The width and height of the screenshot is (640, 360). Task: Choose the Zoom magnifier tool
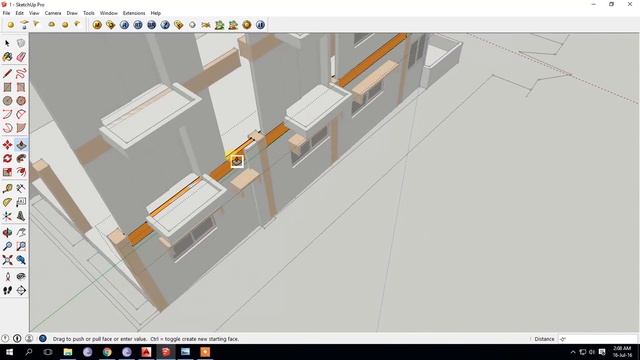pos(7,246)
